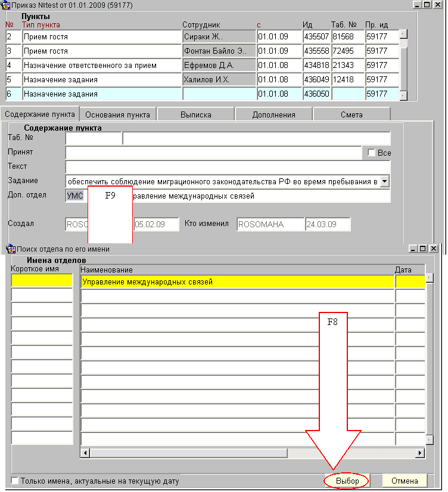Click the Отмена button
The image size is (448, 492).
tap(405, 481)
